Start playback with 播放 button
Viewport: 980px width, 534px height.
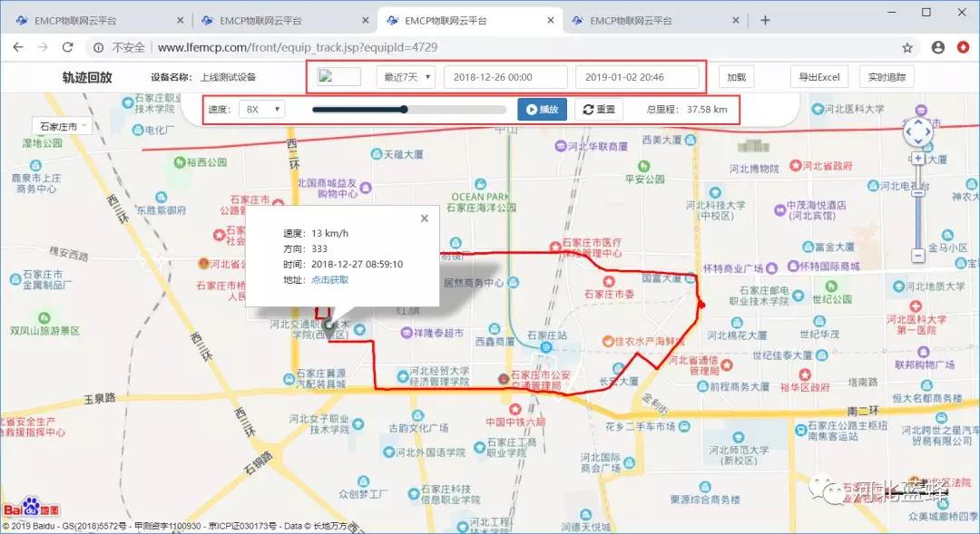coord(542,110)
